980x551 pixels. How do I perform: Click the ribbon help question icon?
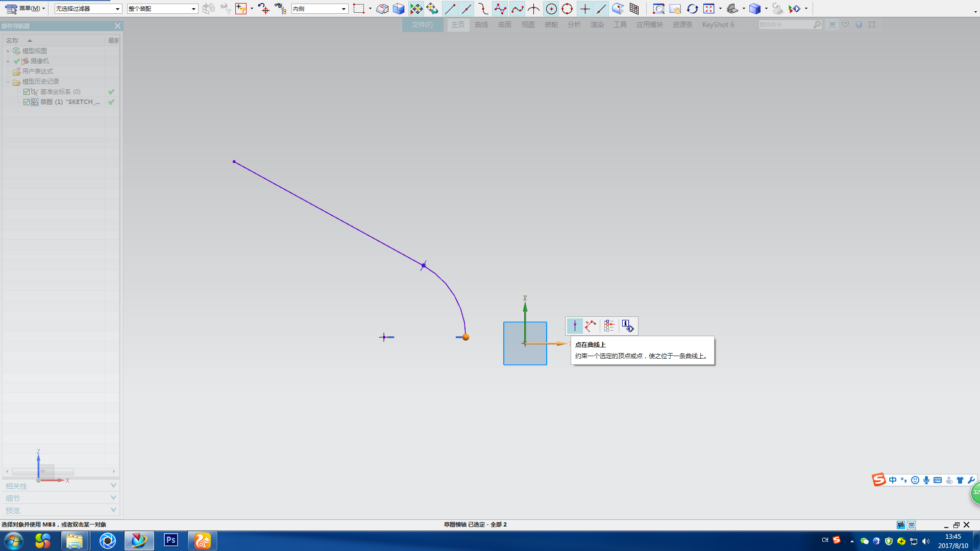coord(859,24)
